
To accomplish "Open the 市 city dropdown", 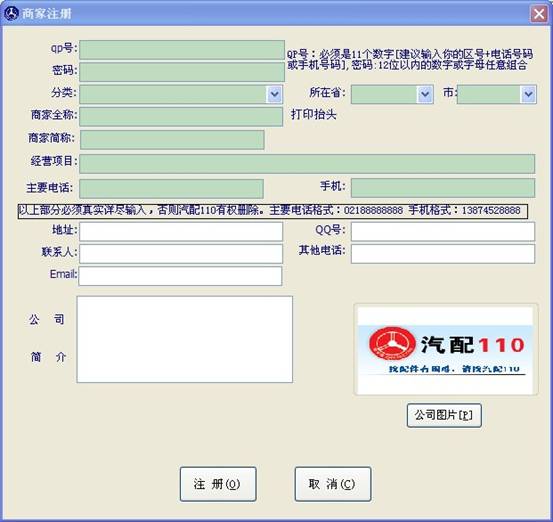I will coord(528,94).
